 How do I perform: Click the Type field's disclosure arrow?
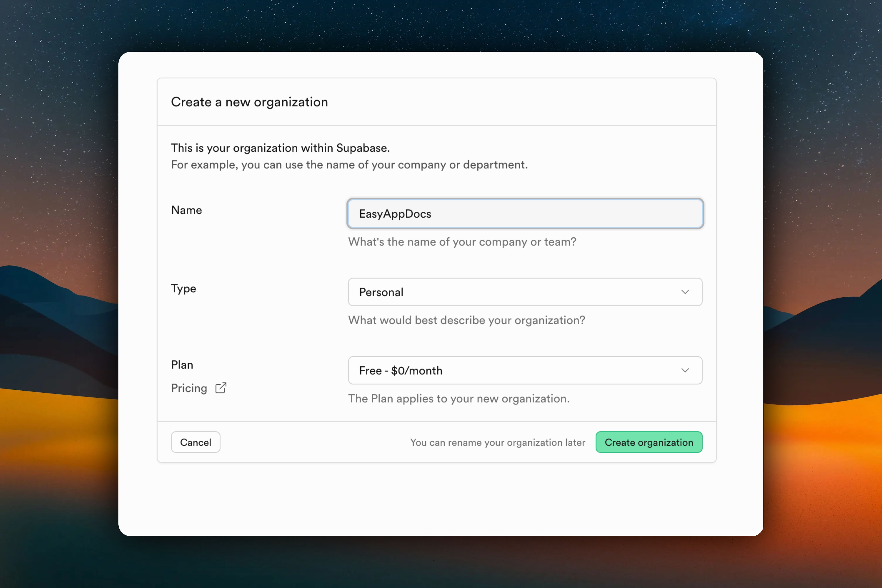click(x=686, y=292)
